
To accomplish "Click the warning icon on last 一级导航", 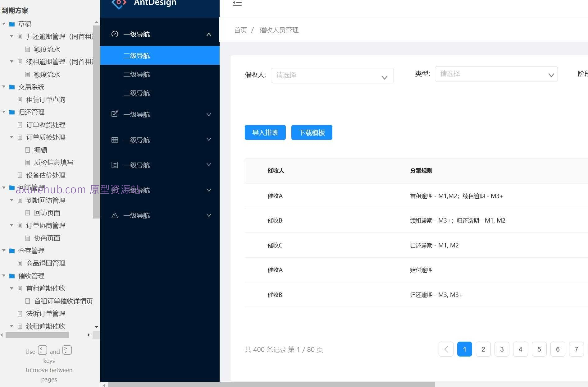I will coord(115,215).
